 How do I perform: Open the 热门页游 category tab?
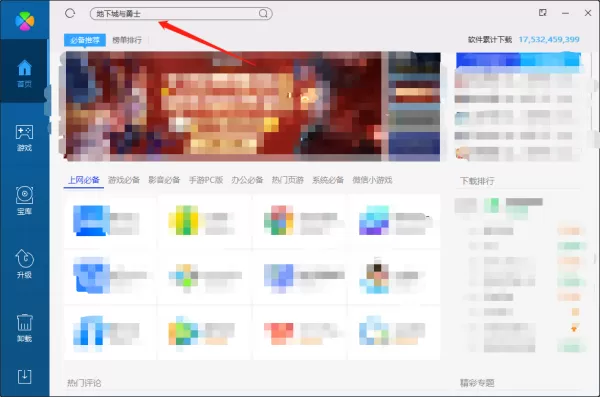[x=288, y=180]
